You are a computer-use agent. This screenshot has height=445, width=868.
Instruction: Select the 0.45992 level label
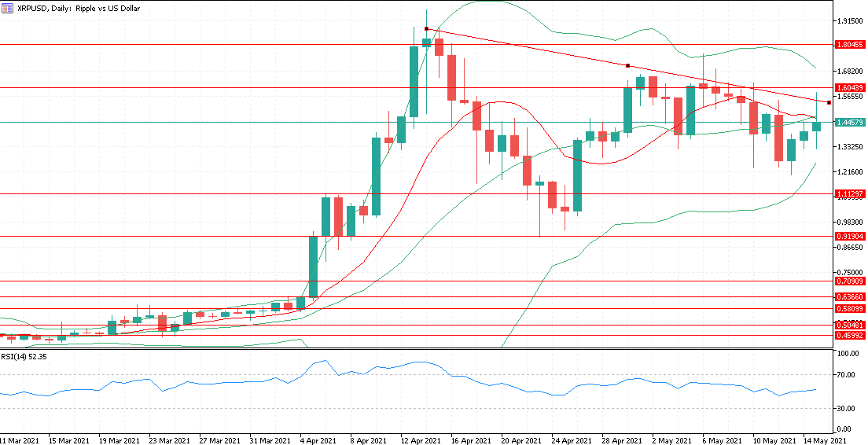click(x=851, y=336)
